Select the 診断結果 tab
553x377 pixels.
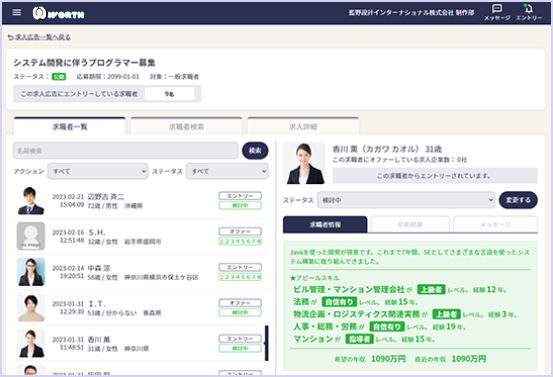tap(410, 224)
